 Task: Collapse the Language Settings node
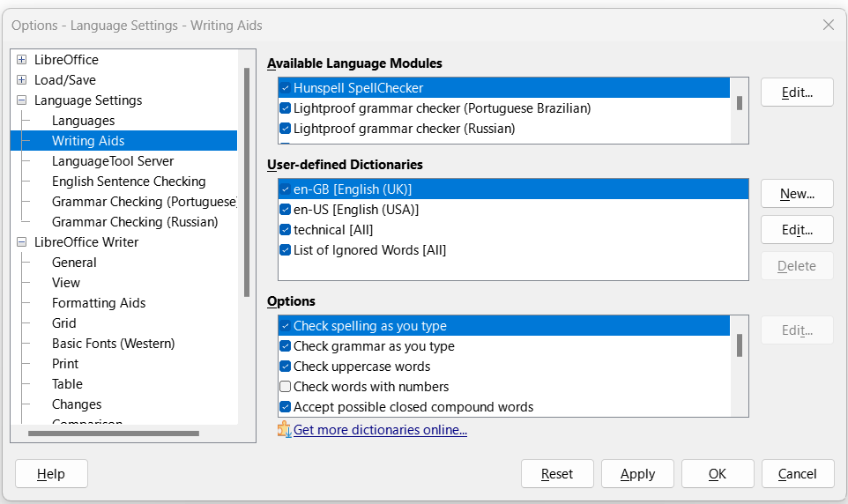[x=22, y=100]
